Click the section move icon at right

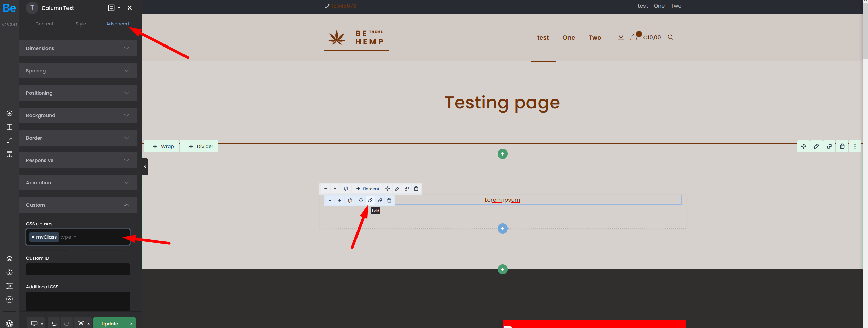(804, 146)
